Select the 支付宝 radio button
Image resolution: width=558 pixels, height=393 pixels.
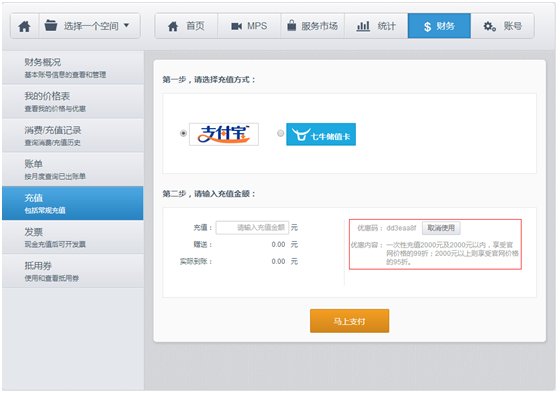(x=183, y=133)
